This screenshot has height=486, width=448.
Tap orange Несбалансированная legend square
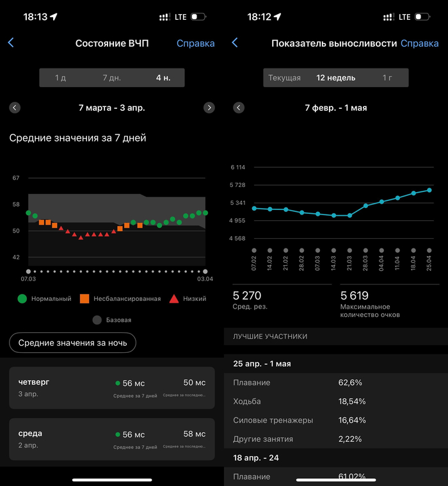tap(84, 298)
